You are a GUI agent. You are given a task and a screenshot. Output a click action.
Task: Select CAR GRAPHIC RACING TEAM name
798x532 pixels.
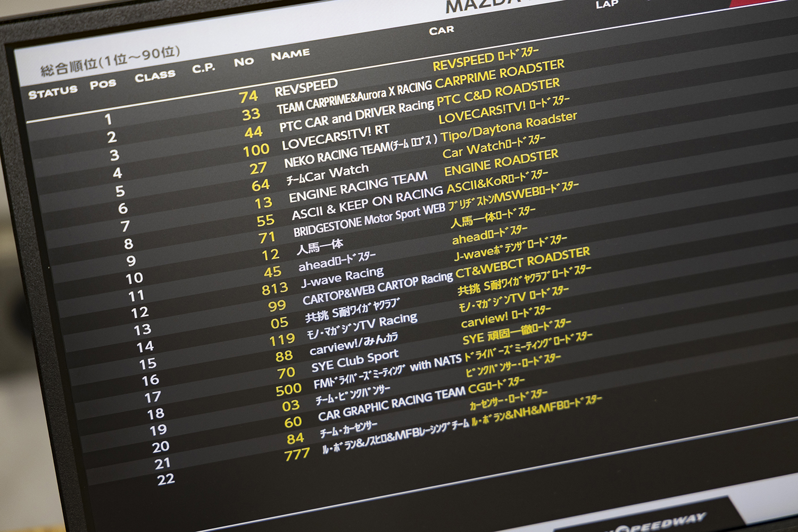[392, 405]
